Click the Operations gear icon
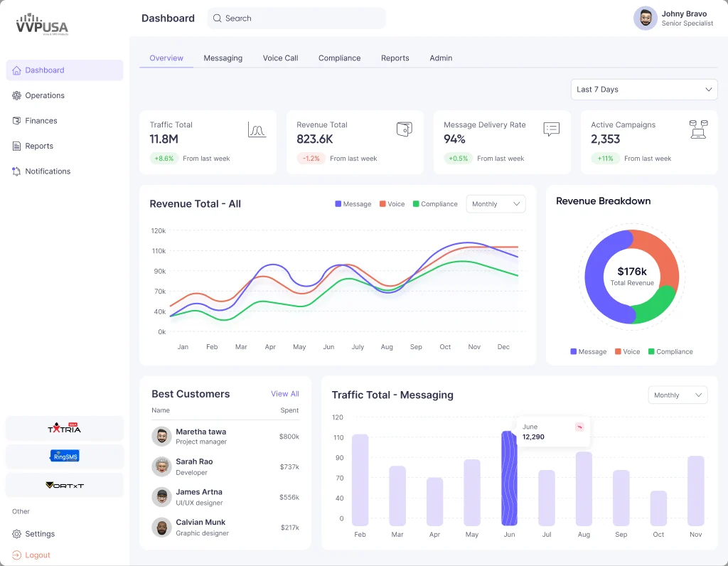728x566 pixels. click(17, 95)
